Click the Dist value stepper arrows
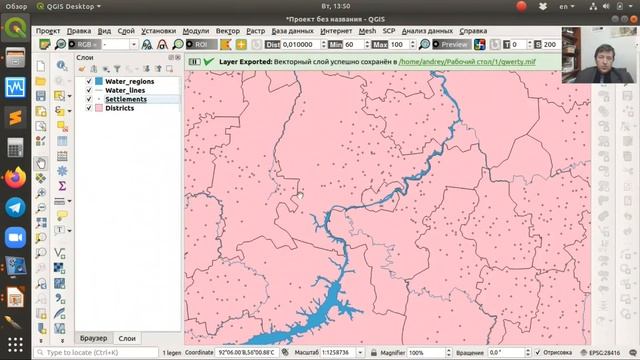This screenshot has height=360, width=640. tap(324, 44)
